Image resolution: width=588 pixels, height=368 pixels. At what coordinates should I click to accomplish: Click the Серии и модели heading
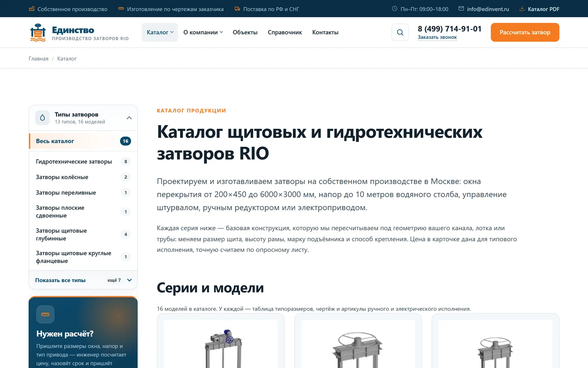pyautogui.click(x=210, y=288)
